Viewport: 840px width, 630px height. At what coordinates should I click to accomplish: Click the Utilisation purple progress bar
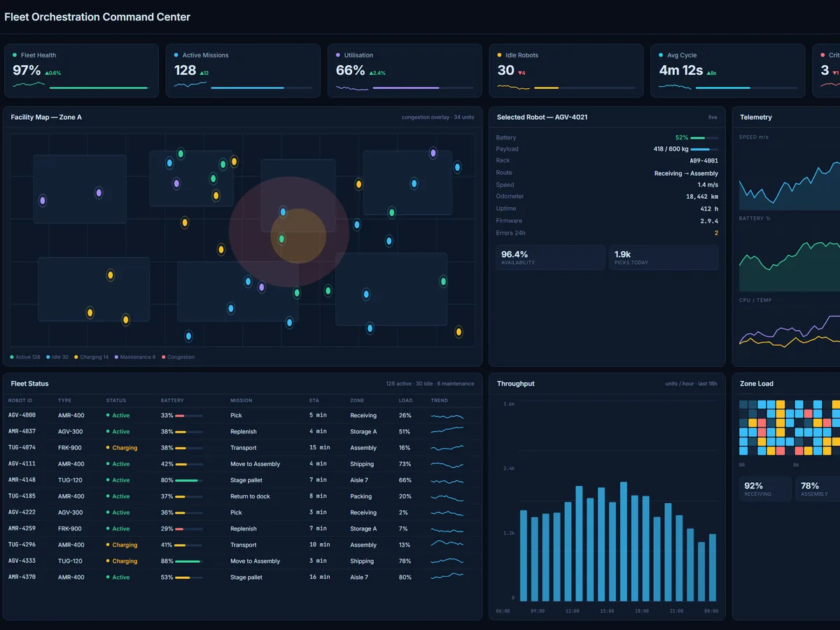[405, 88]
